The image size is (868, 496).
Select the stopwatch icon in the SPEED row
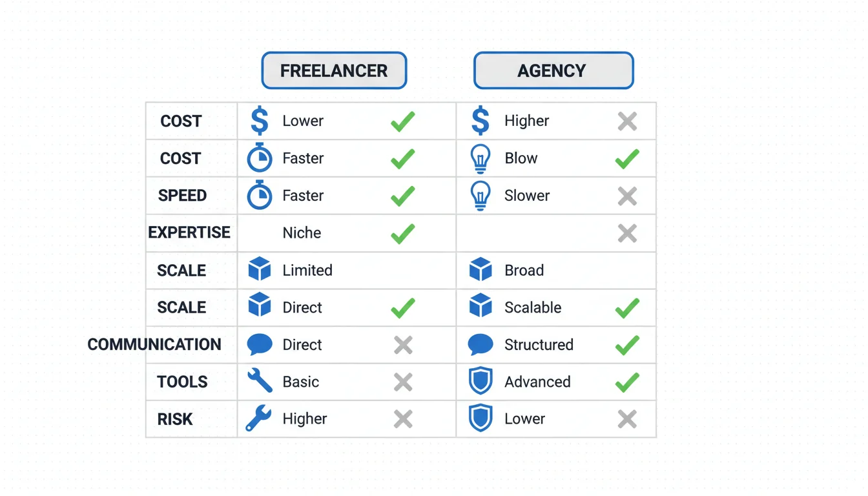260,196
